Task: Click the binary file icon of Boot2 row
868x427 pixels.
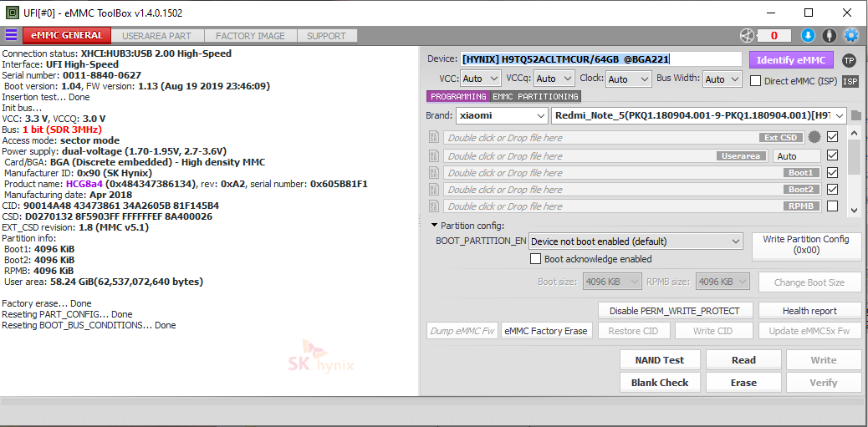Action: pyautogui.click(x=434, y=189)
